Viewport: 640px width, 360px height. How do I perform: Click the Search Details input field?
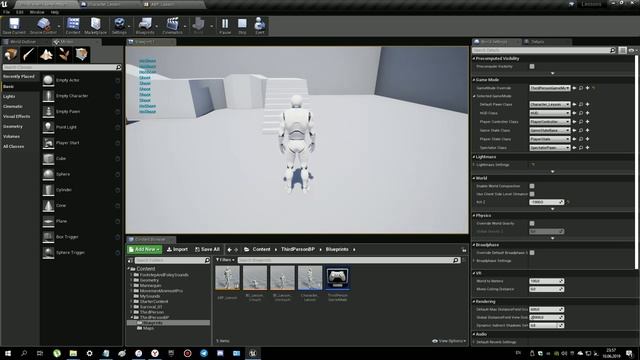tap(544, 50)
